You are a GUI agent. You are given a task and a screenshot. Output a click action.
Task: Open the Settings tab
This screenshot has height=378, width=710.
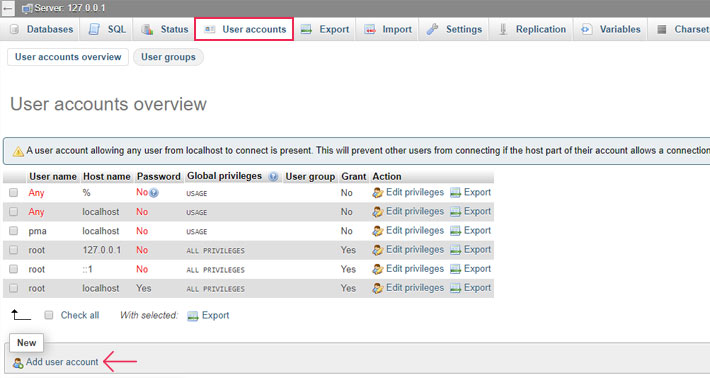454,29
